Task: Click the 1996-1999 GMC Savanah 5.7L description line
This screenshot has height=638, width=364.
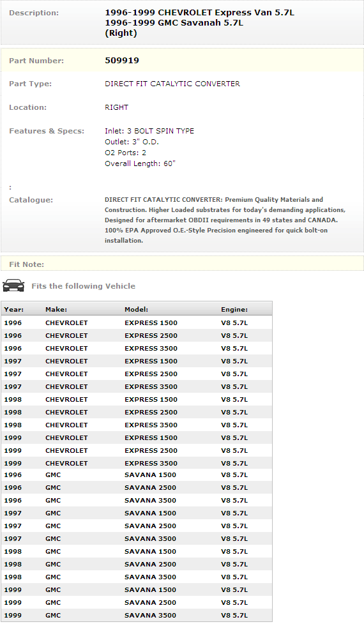Action: [174, 23]
